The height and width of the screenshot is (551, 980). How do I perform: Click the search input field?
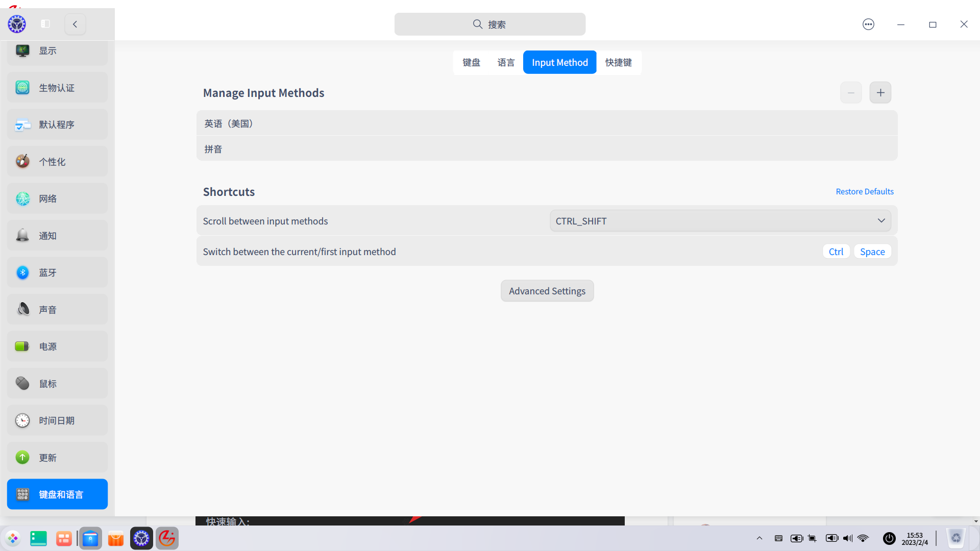click(x=489, y=24)
